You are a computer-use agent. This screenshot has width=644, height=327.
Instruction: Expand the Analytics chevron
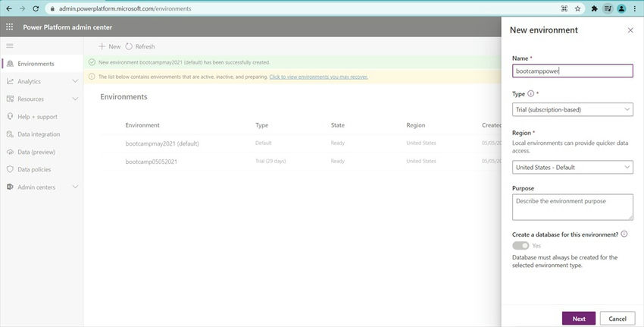pos(75,81)
